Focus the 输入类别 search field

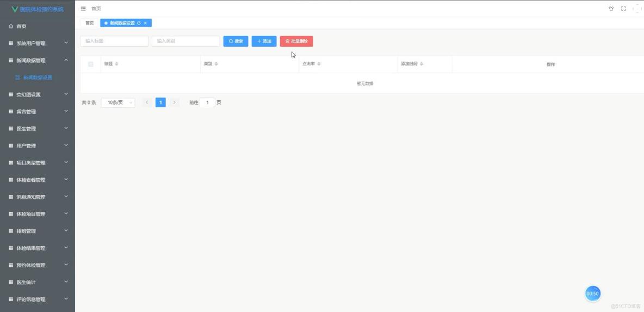click(185, 41)
